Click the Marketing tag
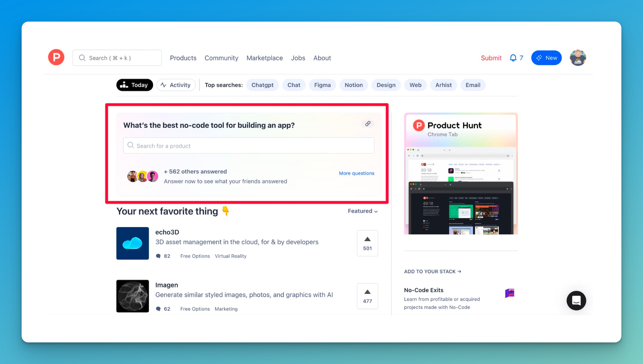This screenshot has width=643, height=364. [x=226, y=309]
